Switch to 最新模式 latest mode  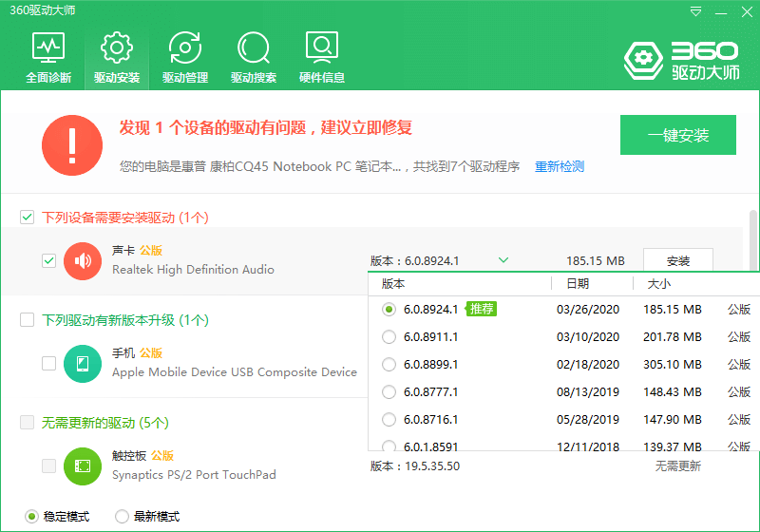point(123,517)
